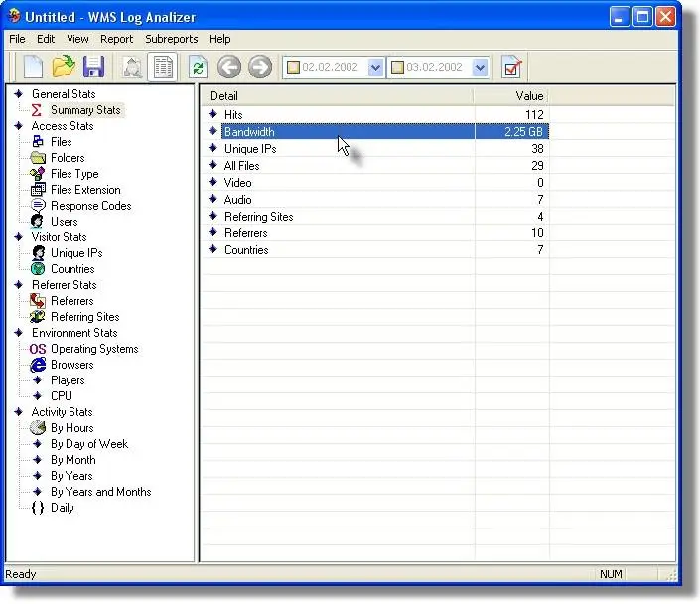Click the Detail column header
Viewport: 700px width, 604px height.
point(338,96)
